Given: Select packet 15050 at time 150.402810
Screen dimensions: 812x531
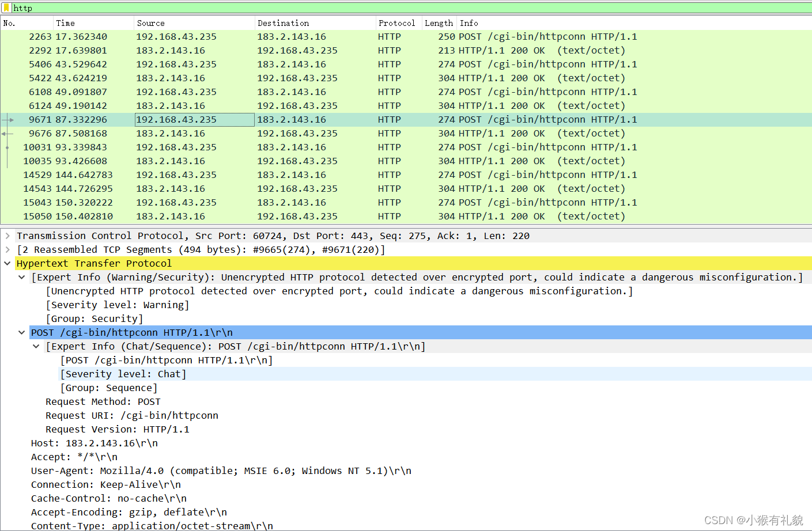Looking at the screenshot, I should [406, 217].
